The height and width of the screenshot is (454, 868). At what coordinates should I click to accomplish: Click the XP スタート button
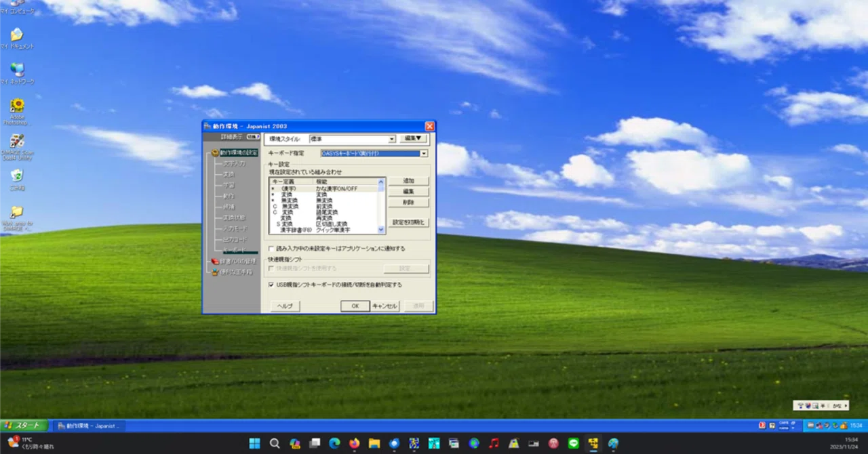click(x=24, y=426)
